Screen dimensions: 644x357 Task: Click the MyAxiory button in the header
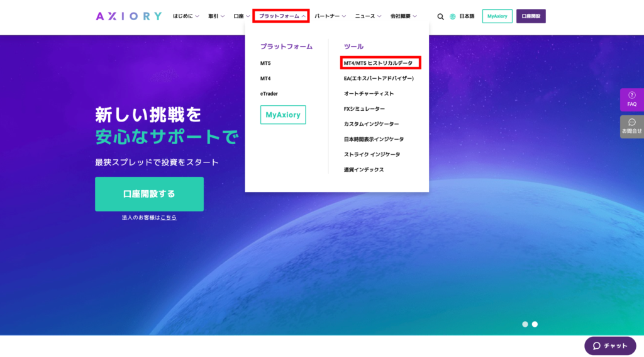497,16
